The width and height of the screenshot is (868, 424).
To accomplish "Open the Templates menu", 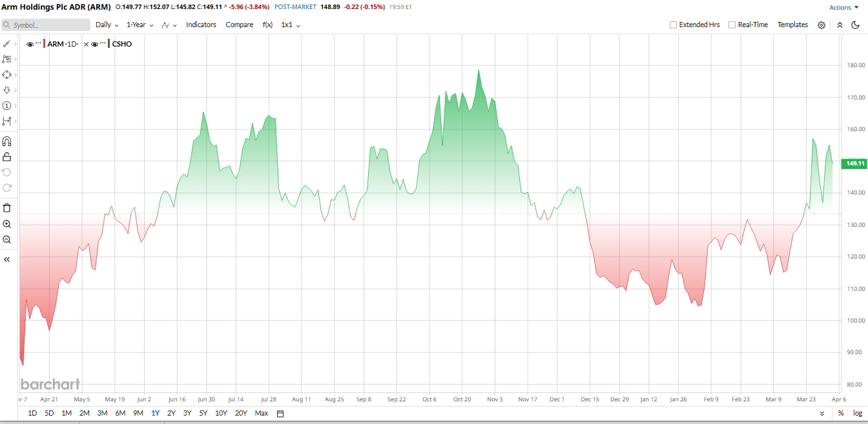I will click(792, 25).
